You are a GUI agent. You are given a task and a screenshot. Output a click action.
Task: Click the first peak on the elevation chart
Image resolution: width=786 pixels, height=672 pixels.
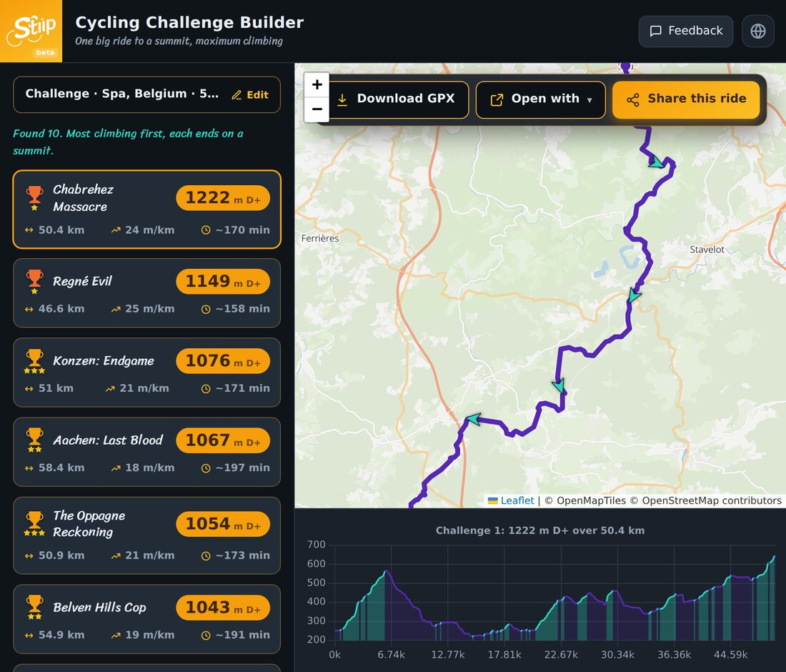coord(386,571)
